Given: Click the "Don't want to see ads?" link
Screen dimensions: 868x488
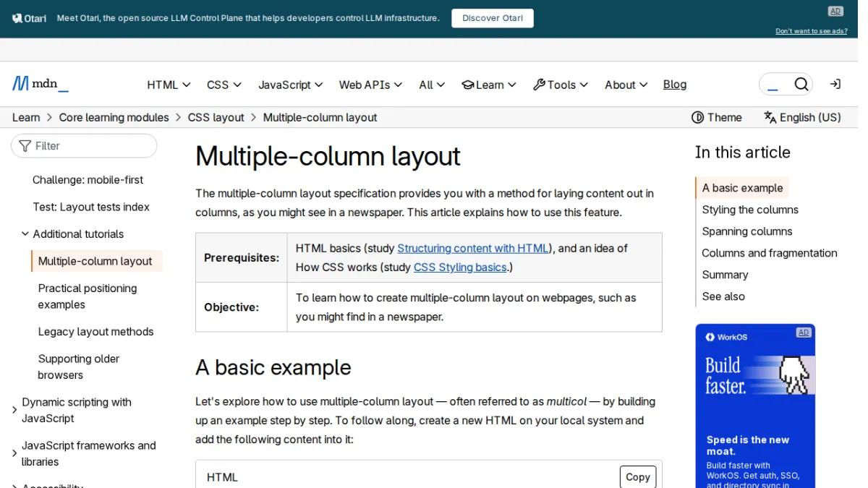Looking at the screenshot, I should pyautogui.click(x=812, y=31).
